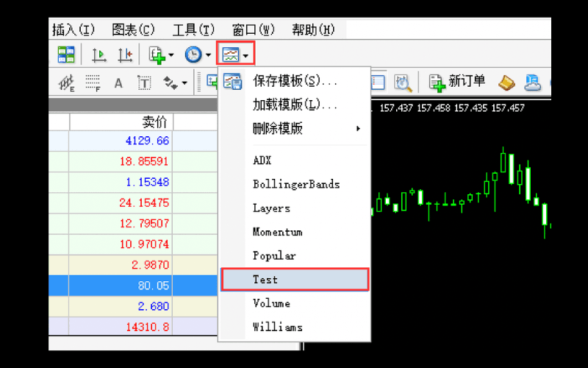Apply the Volume template
The image size is (588, 368).
click(x=295, y=303)
